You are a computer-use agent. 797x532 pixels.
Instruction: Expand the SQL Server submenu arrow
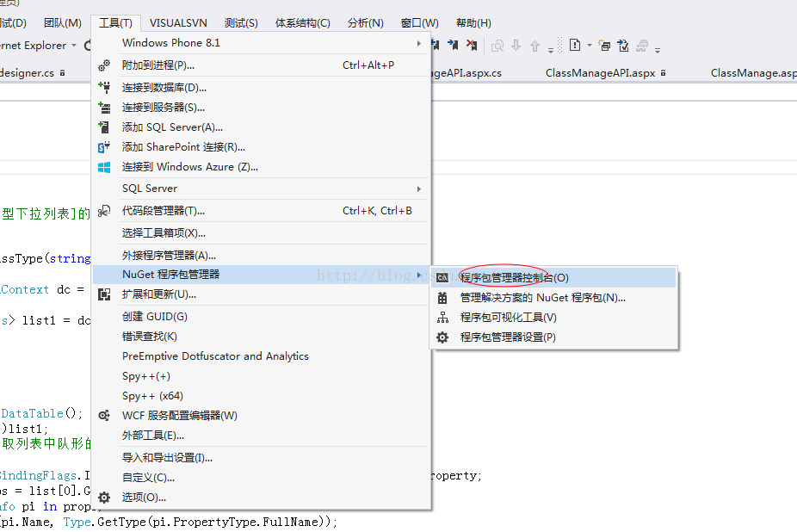tap(419, 189)
